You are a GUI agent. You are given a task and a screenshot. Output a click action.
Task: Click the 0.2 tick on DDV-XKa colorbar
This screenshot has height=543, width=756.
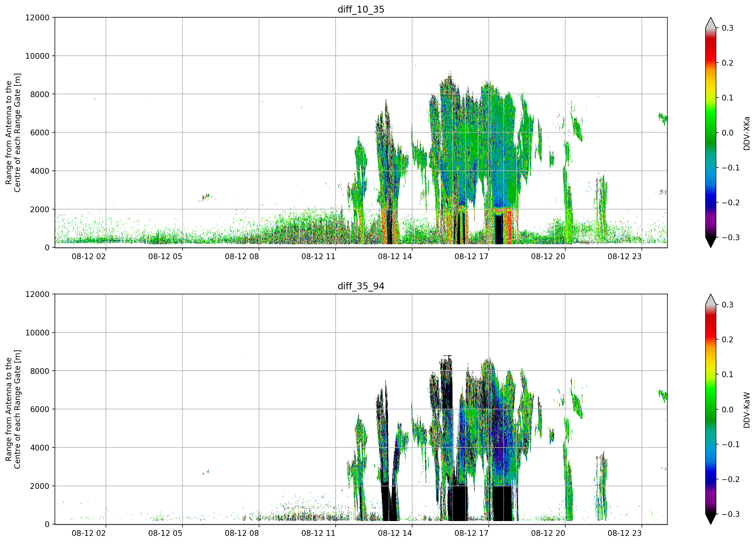click(x=727, y=63)
